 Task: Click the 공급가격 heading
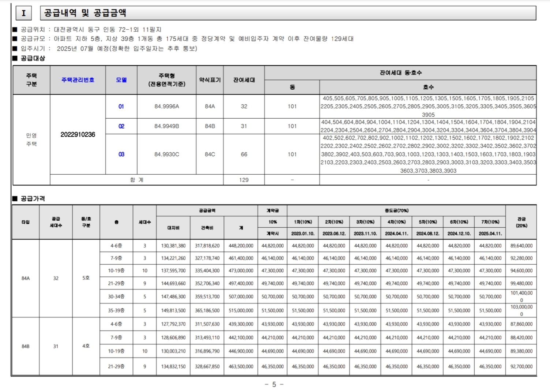pos(33,198)
